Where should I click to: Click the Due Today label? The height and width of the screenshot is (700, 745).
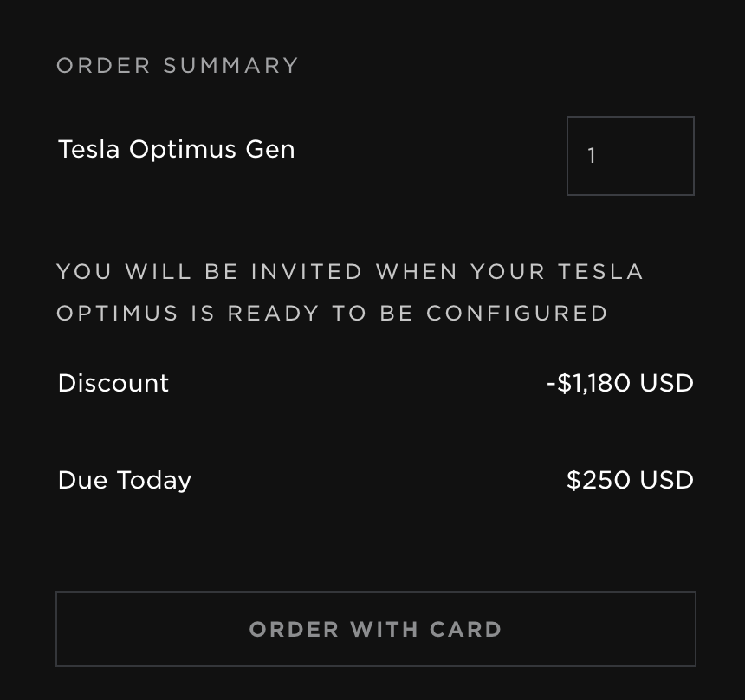[x=124, y=480]
